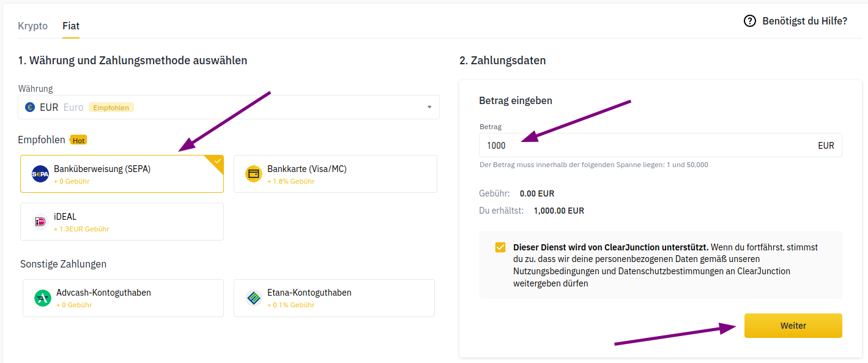
Task: Click the yellow checkmark on SEPA card
Action: tap(217, 162)
